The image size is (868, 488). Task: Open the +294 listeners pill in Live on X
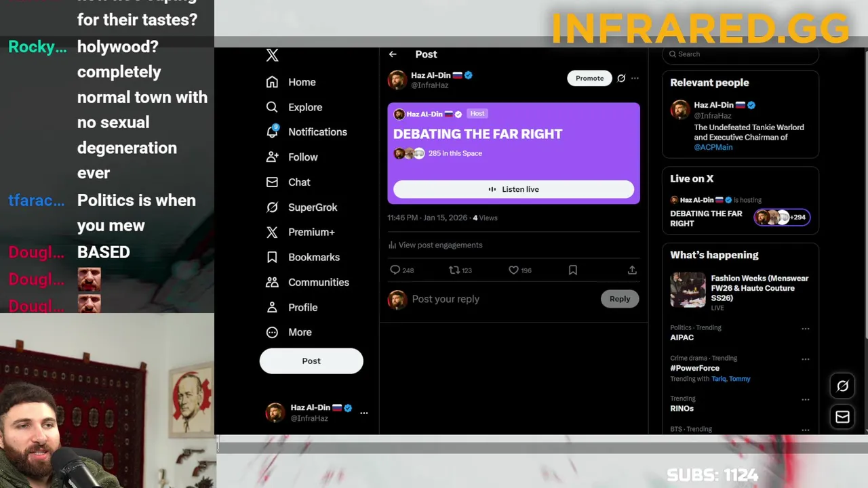[x=782, y=218]
